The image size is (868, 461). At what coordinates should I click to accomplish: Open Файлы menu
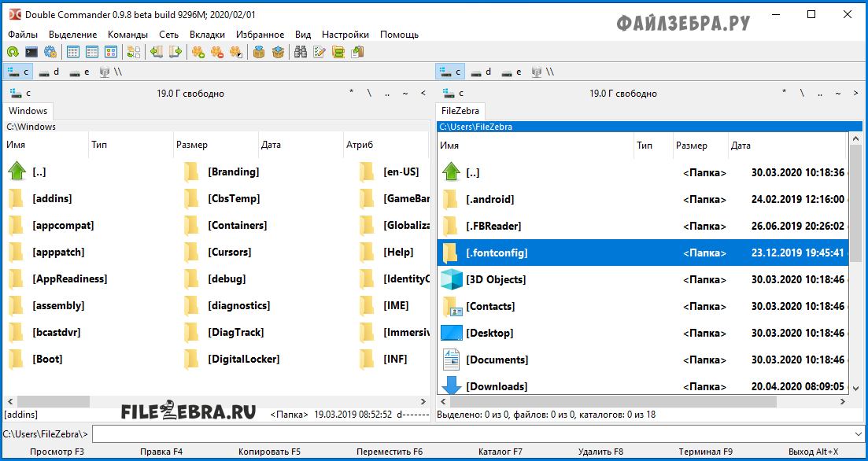click(23, 35)
